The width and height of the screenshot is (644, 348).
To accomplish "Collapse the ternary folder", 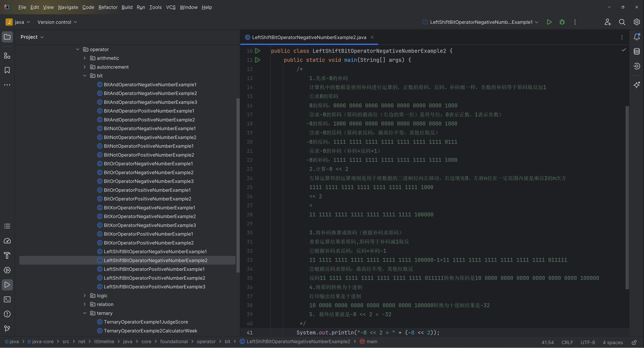I will click(x=84, y=313).
